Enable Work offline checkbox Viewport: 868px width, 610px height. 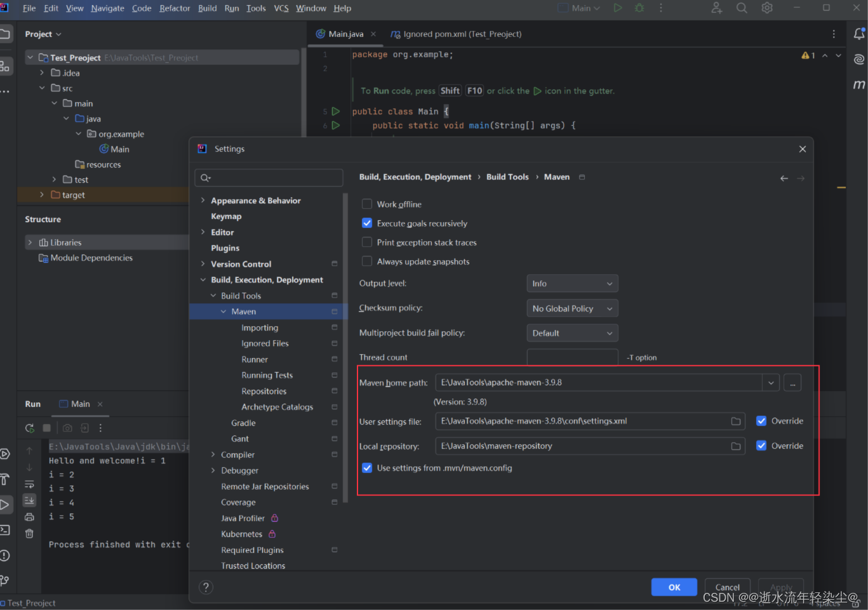pos(367,204)
